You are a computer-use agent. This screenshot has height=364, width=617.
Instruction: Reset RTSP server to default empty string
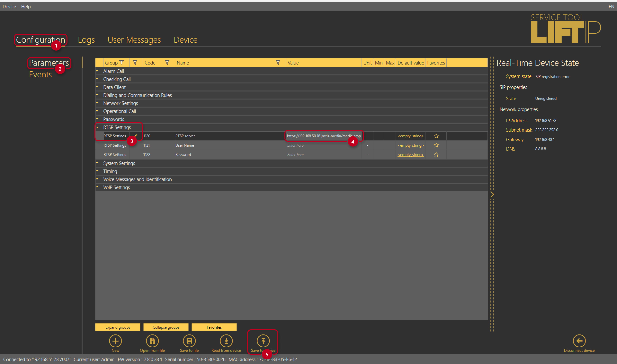pyautogui.click(x=411, y=136)
